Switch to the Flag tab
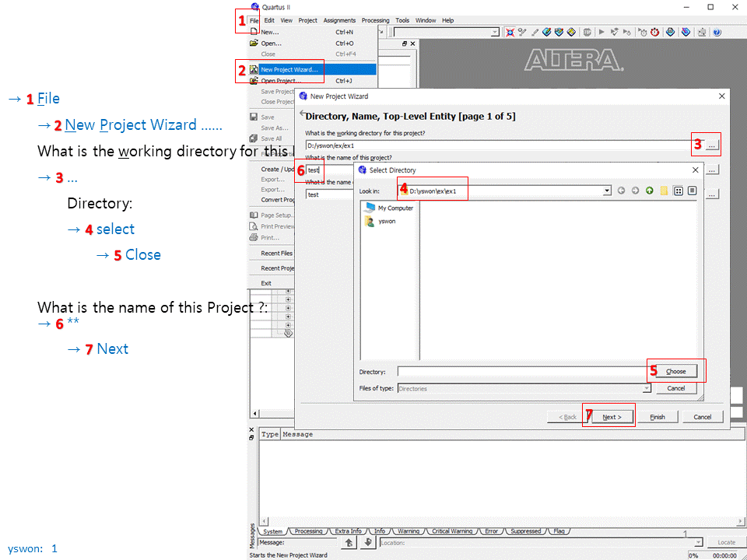 pos(559,531)
